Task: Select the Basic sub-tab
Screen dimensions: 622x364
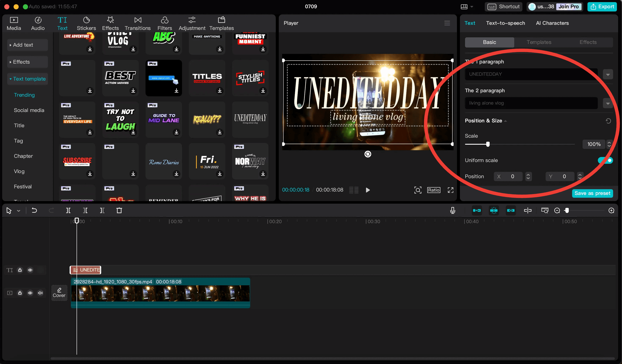Action: (x=489, y=42)
